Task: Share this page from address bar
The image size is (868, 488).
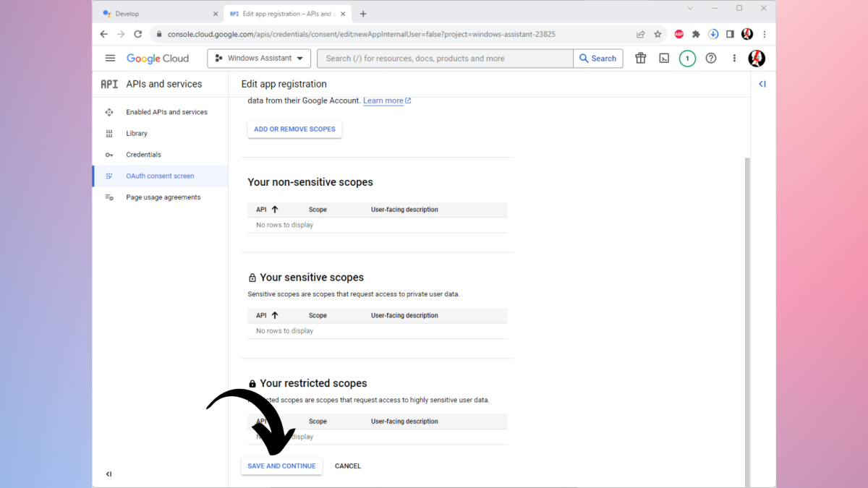Action: click(640, 34)
